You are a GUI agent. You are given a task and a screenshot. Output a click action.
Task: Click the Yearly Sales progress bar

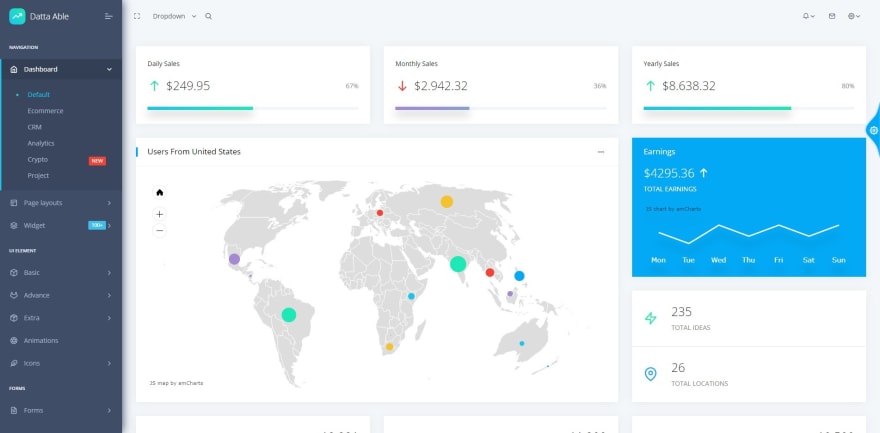(x=749, y=108)
